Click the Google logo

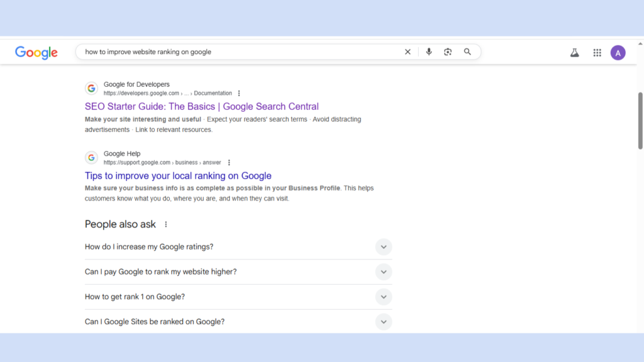point(36,53)
